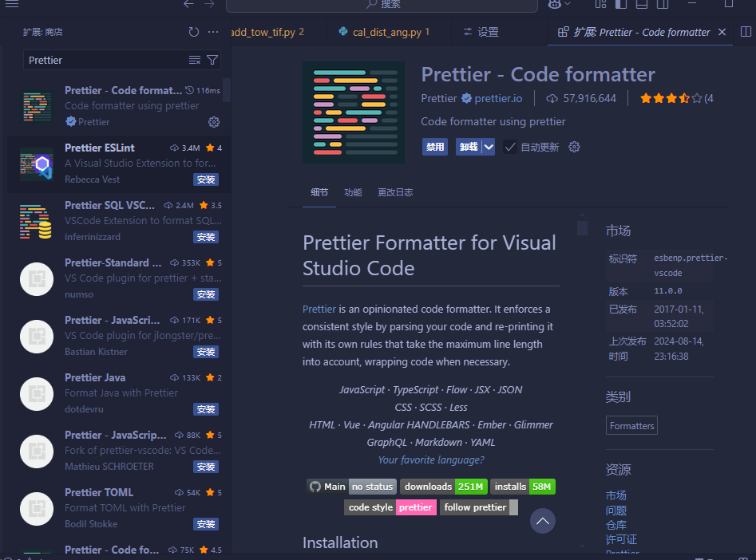
Task: Open the customize layout icon
Action: tap(600, 4)
